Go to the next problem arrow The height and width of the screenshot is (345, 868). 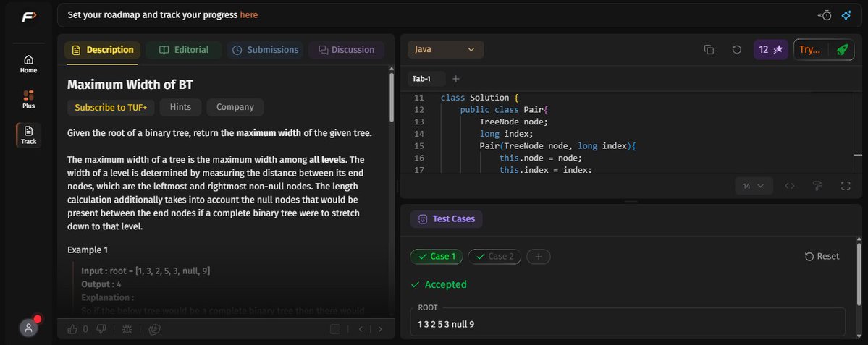point(380,329)
